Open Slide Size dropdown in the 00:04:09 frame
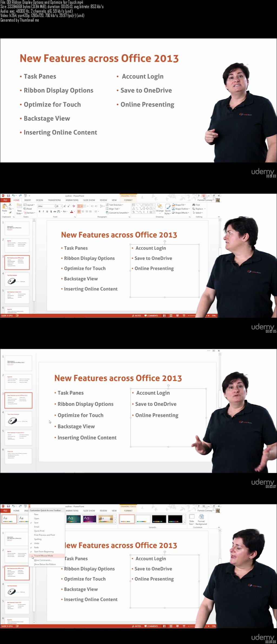 [192, 519]
